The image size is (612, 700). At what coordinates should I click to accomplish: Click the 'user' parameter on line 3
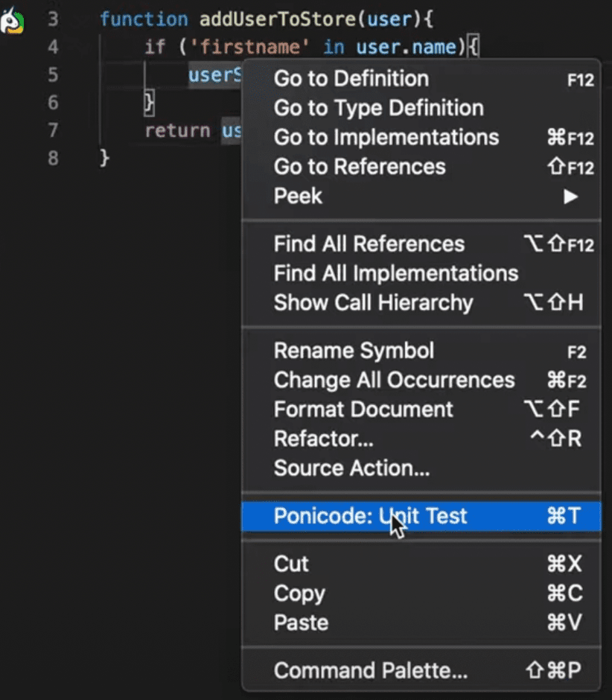(x=389, y=19)
